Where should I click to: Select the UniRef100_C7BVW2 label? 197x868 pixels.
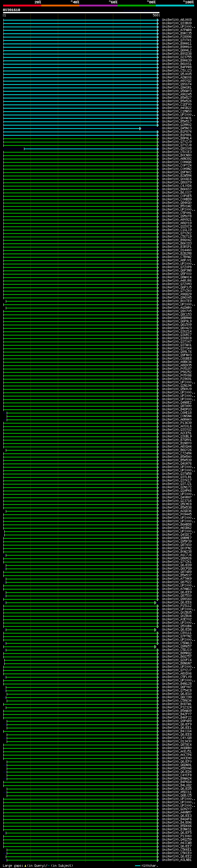[x=177, y=257]
